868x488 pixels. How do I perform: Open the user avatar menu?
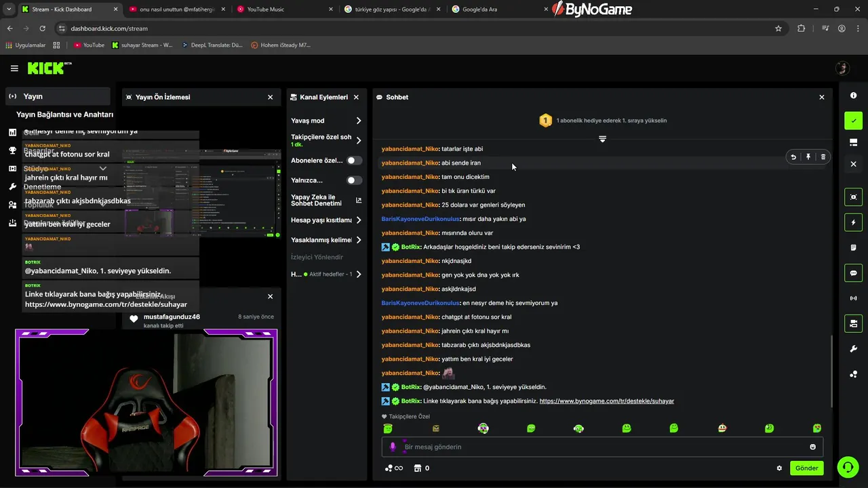click(x=842, y=68)
